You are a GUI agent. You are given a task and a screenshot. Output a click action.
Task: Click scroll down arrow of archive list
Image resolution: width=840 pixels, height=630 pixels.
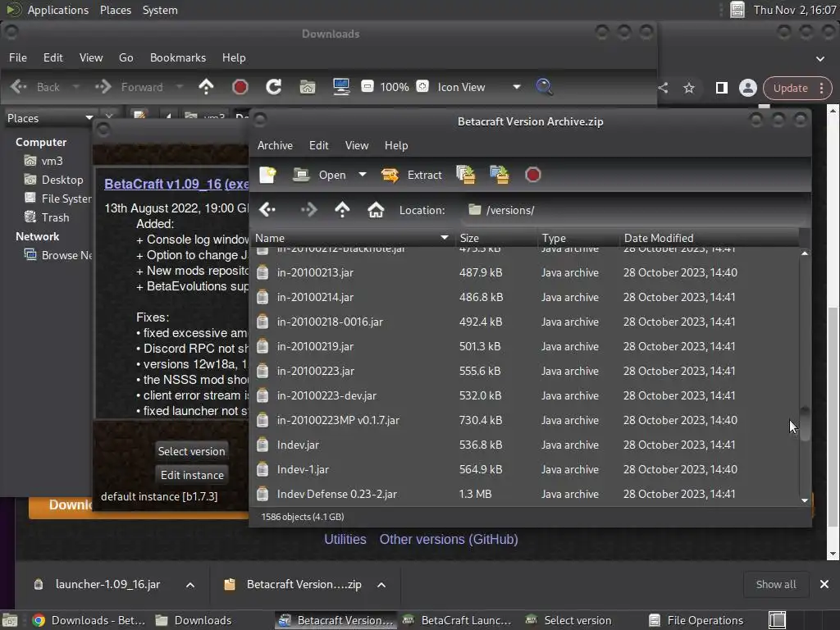805,500
